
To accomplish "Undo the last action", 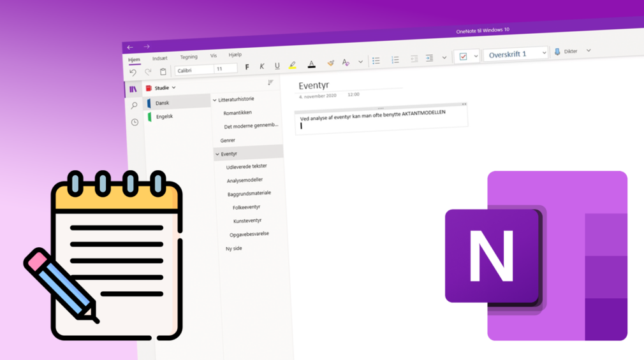I will pyautogui.click(x=133, y=73).
